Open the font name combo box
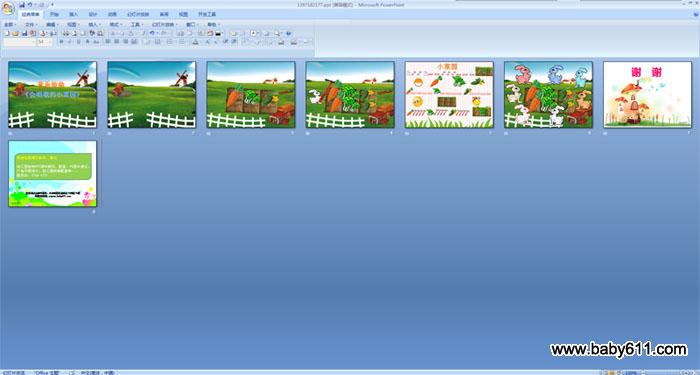 point(19,42)
